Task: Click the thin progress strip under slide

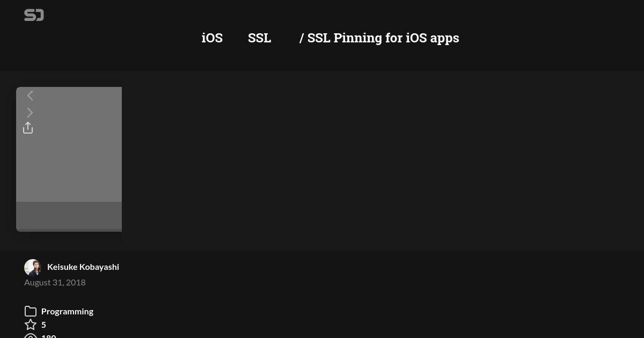Action: 69,230
